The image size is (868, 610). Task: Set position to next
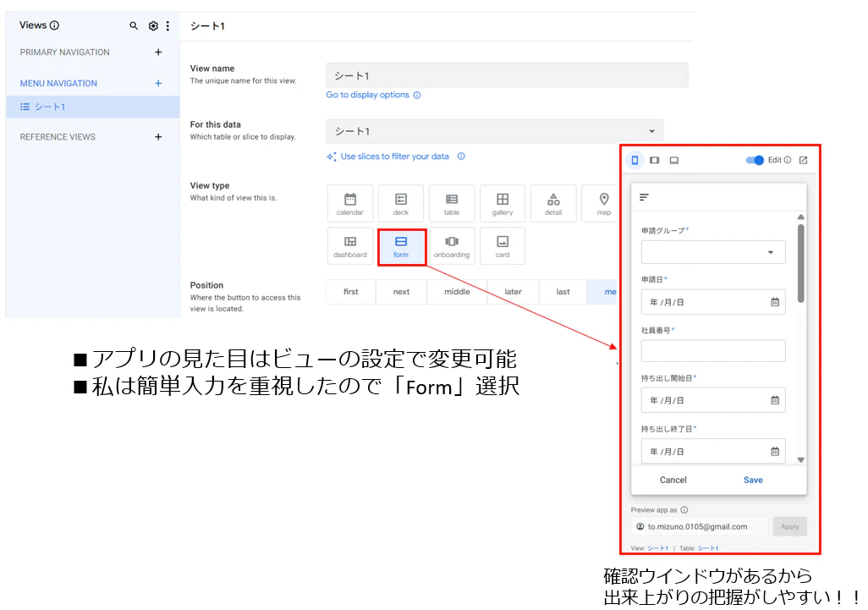[401, 292]
